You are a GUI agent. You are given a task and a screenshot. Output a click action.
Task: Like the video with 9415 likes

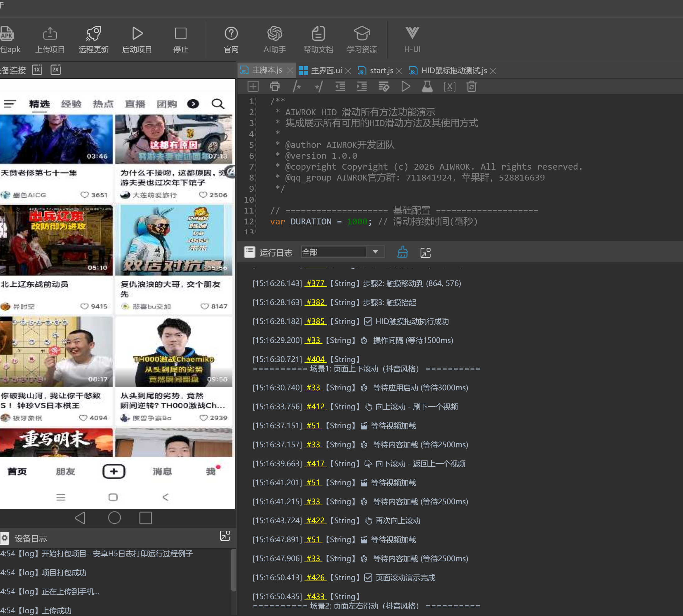(x=85, y=306)
